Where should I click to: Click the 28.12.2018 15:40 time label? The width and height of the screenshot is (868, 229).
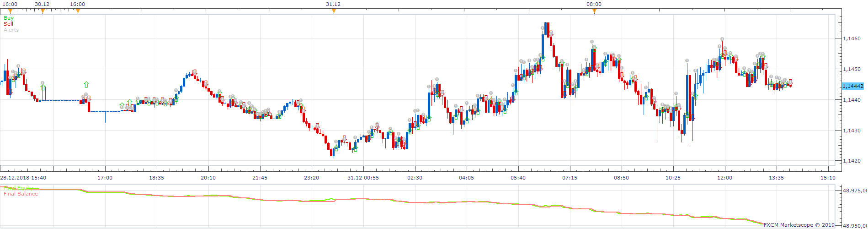click(23, 178)
